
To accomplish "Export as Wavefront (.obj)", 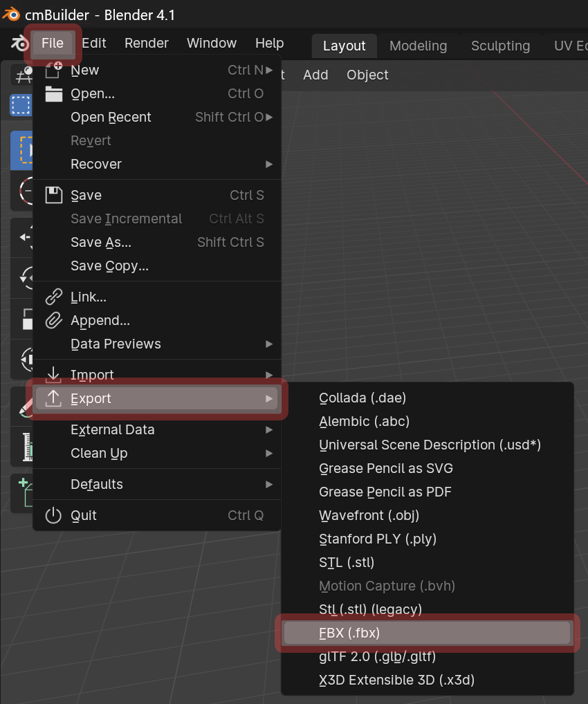I will pyautogui.click(x=428, y=515).
